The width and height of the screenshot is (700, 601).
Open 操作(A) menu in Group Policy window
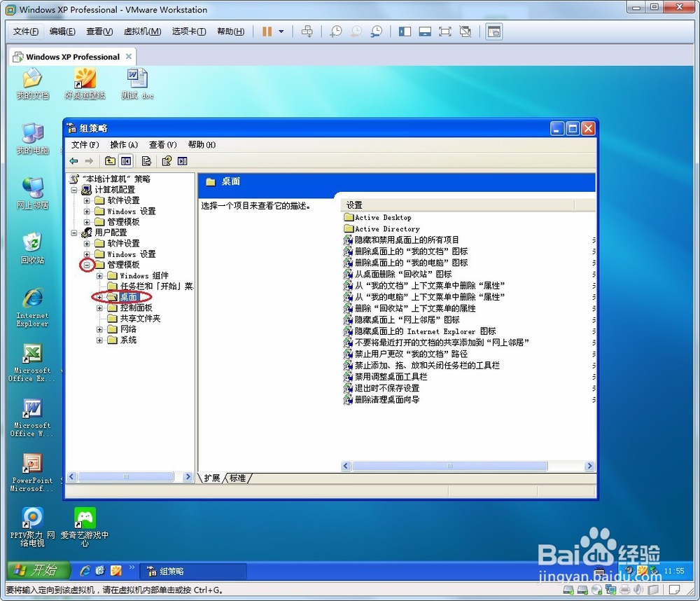[124, 145]
